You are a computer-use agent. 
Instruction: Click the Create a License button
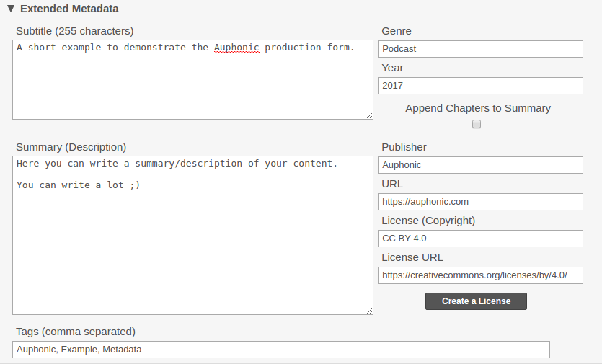point(476,301)
